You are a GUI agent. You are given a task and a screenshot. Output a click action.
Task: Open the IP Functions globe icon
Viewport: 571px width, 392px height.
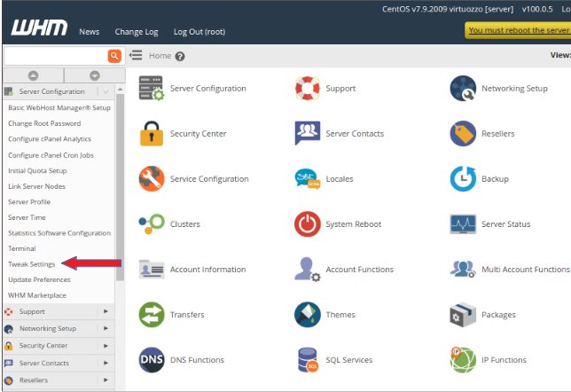pos(463,359)
